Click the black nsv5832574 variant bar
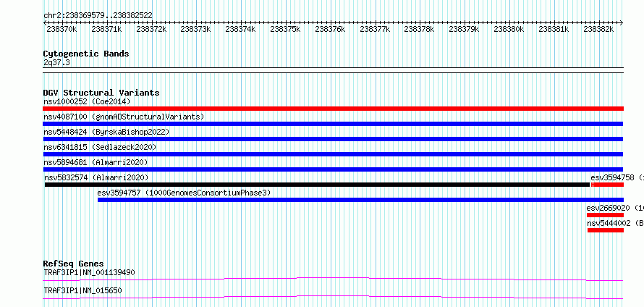This screenshot has width=644, height=307. click(317, 185)
